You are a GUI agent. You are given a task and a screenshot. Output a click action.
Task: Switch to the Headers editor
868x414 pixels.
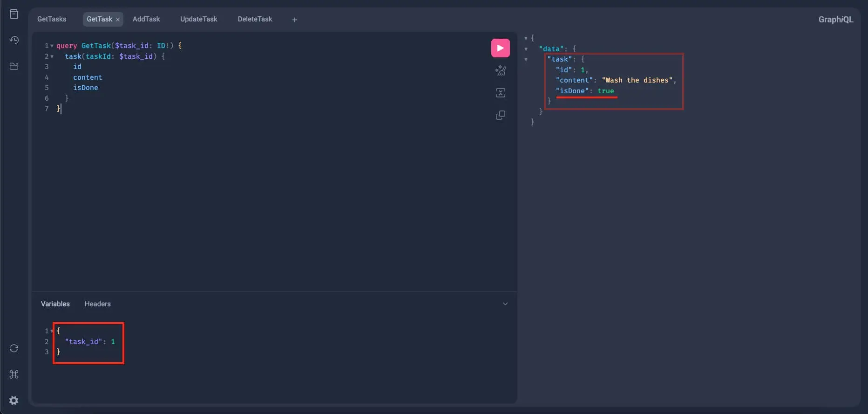pos(97,304)
